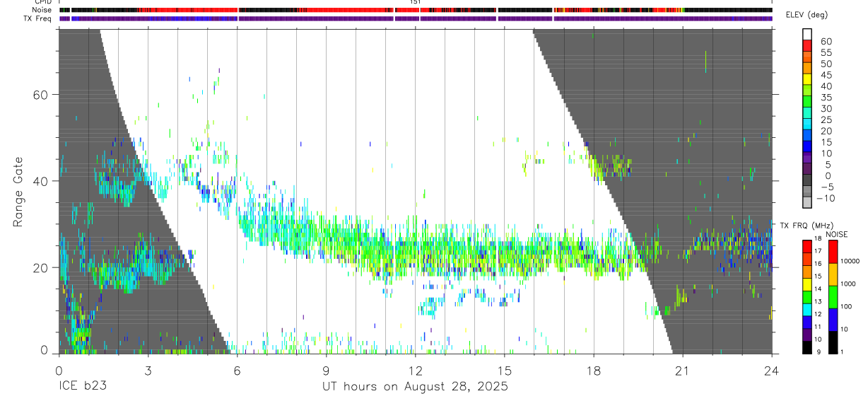Click the '14' label on TX FRQ scale
The height and width of the screenshot is (401, 868).
point(818,289)
